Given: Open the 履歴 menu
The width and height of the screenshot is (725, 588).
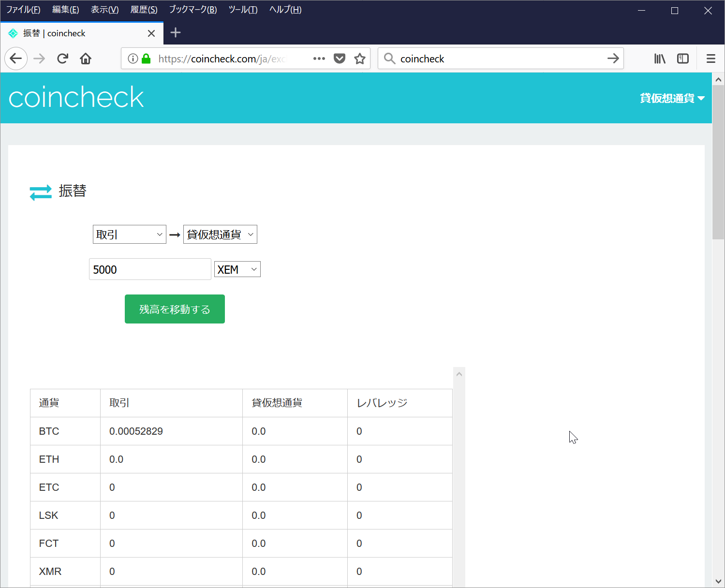Looking at the screenshot, I should coord(144,10).
